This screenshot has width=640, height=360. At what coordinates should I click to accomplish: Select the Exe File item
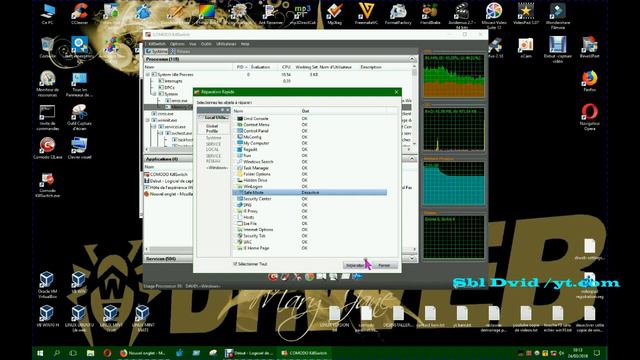[x=250, y=223]
